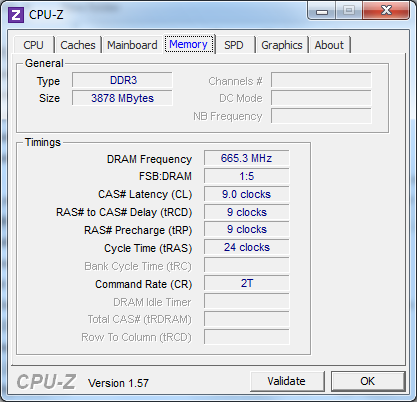Select the Mainboard tab
The width and height of the screenshot is (417, 402).
132,45
